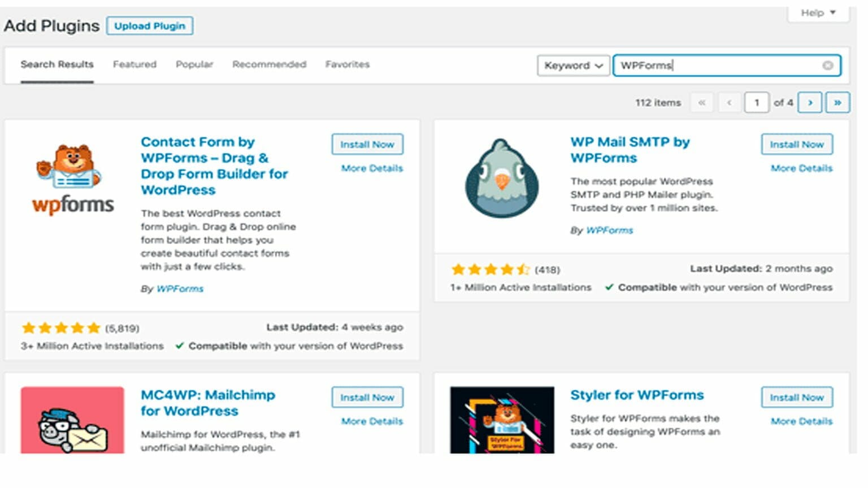
Task: Open the WP Mail SMTP by WPForms title
Action: tap(630, 150)
